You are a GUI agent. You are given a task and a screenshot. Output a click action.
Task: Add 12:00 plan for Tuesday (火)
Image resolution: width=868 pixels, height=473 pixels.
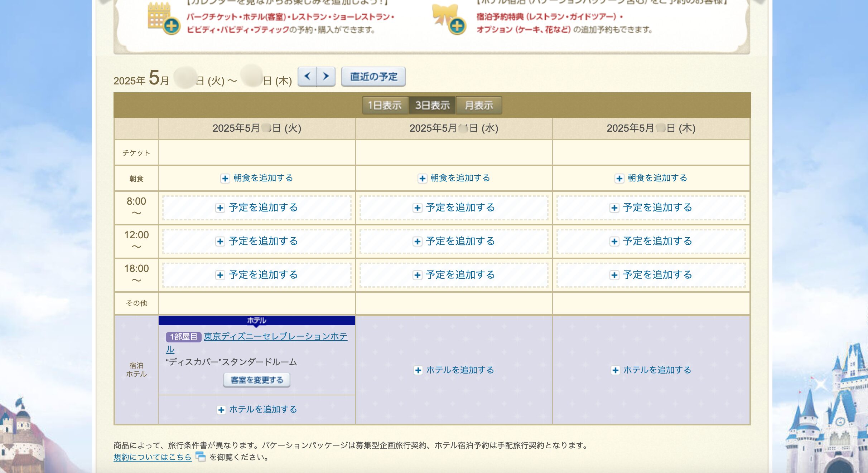(x=257, y=241)
